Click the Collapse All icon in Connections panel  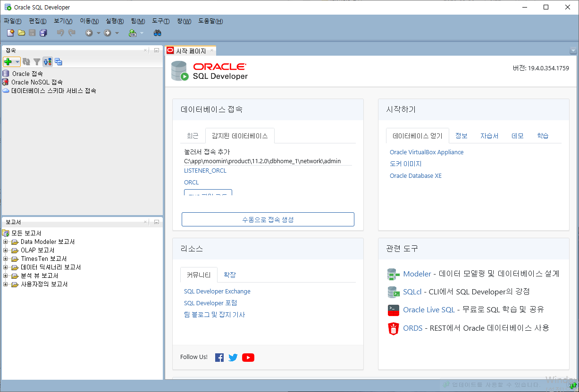(x=59, y=62)
